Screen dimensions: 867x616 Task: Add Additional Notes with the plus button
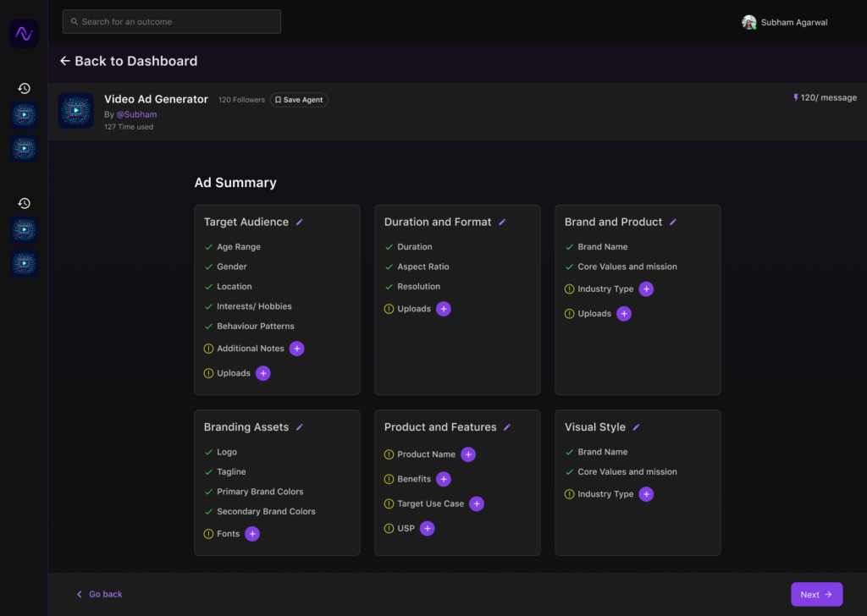296,349
